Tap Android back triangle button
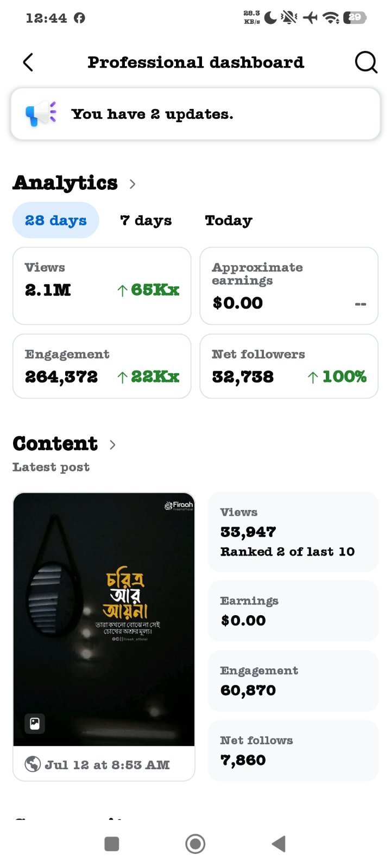Image resolution: width=391 pixels, height=868 pixels. 279,844
